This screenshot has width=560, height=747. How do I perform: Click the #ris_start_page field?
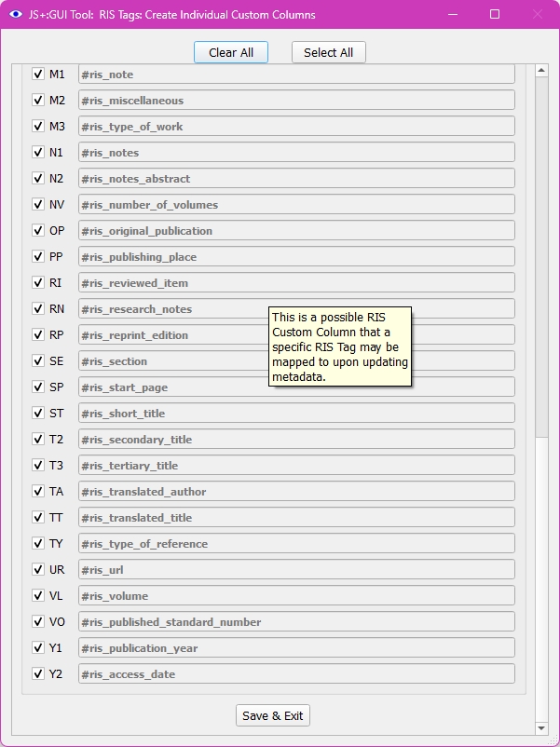point(296,387)
